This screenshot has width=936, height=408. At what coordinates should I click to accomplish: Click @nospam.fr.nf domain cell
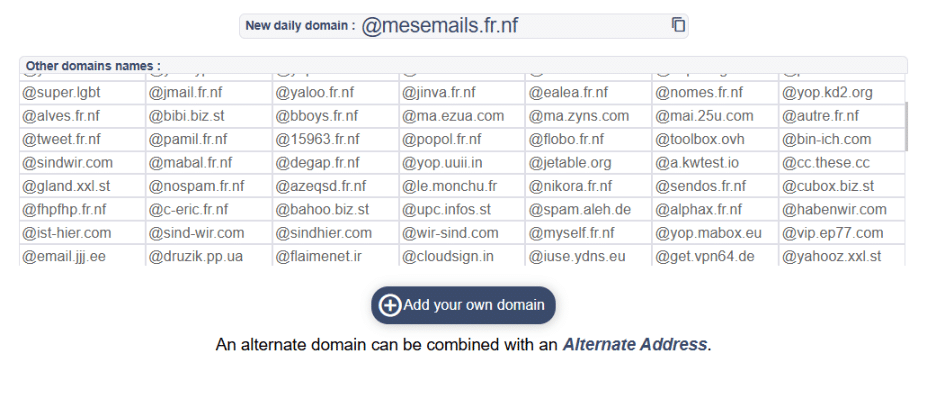(x=196, y=186)
